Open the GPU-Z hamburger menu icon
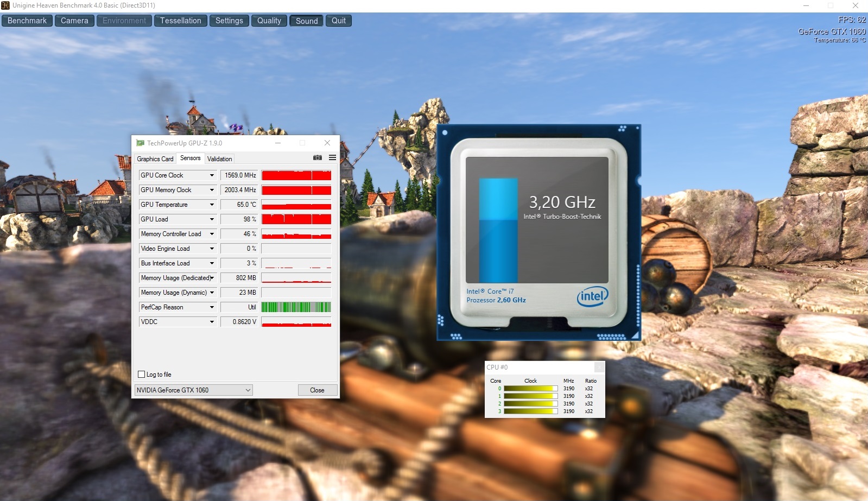This screenshot has height=501, width=868. (x=332, y=158)
